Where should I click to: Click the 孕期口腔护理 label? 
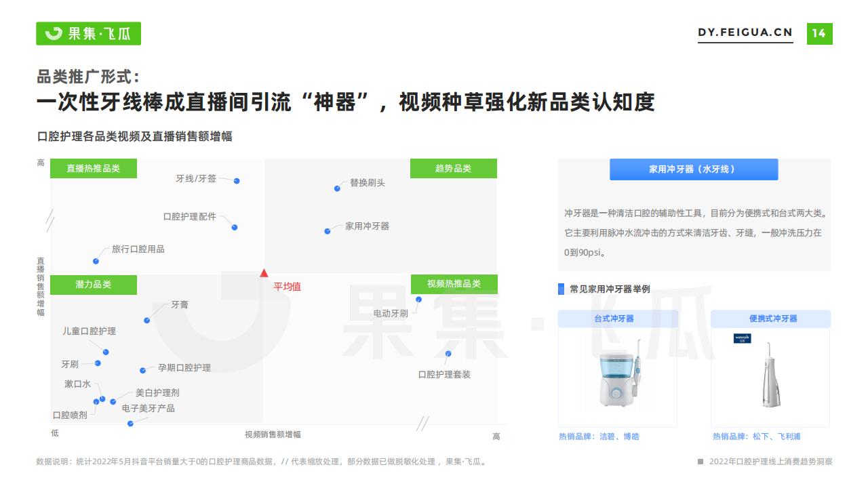pyautogui.click(x=184, y=367)
